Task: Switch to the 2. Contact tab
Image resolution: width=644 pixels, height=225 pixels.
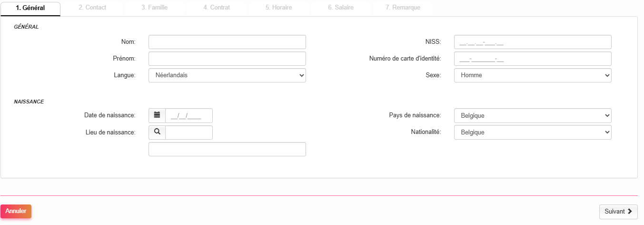Action: pos(92,8)
